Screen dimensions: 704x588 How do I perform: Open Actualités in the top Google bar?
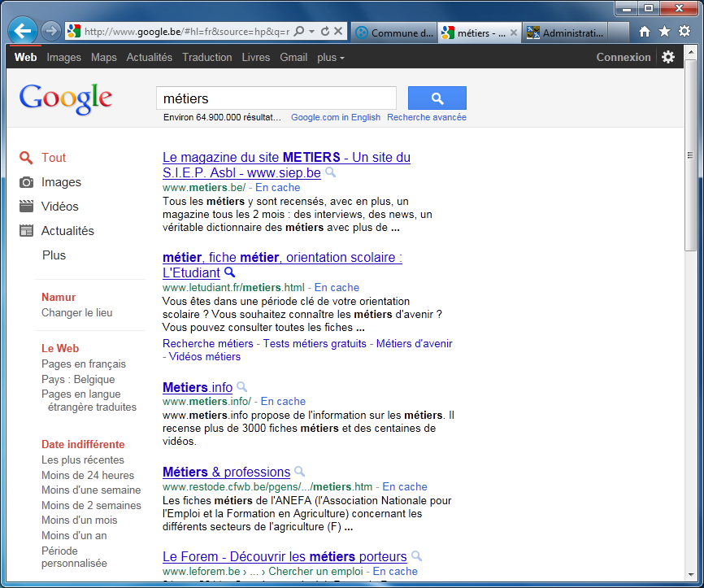pyautogui.click(x=149, y=58)
